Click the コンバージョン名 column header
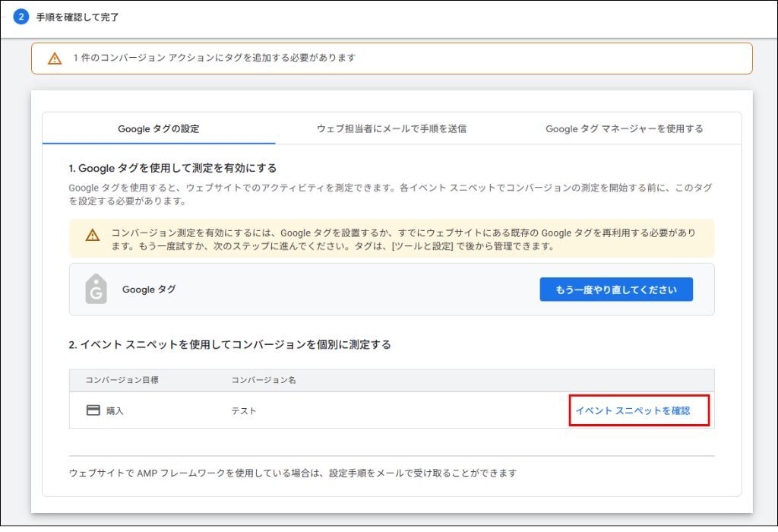 point(264,380)
